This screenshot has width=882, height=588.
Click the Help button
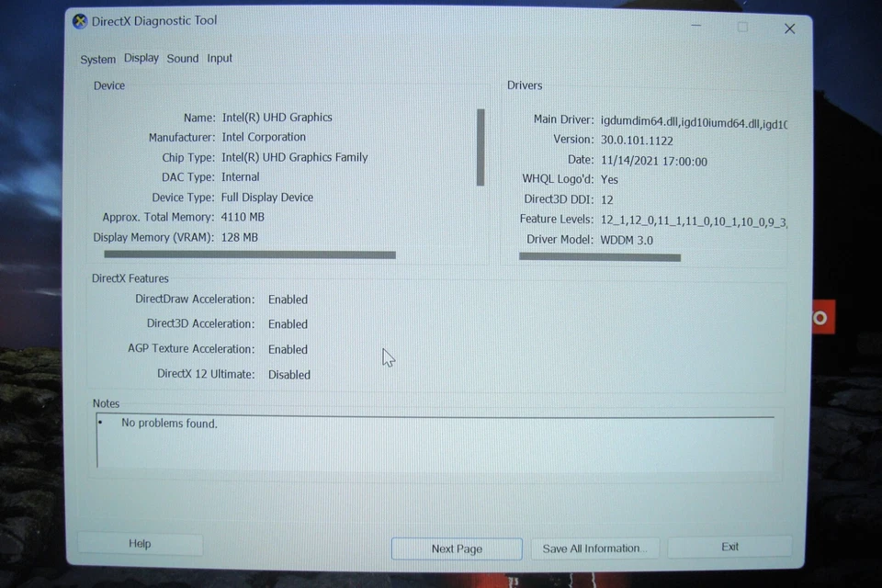tap(140, 544)
